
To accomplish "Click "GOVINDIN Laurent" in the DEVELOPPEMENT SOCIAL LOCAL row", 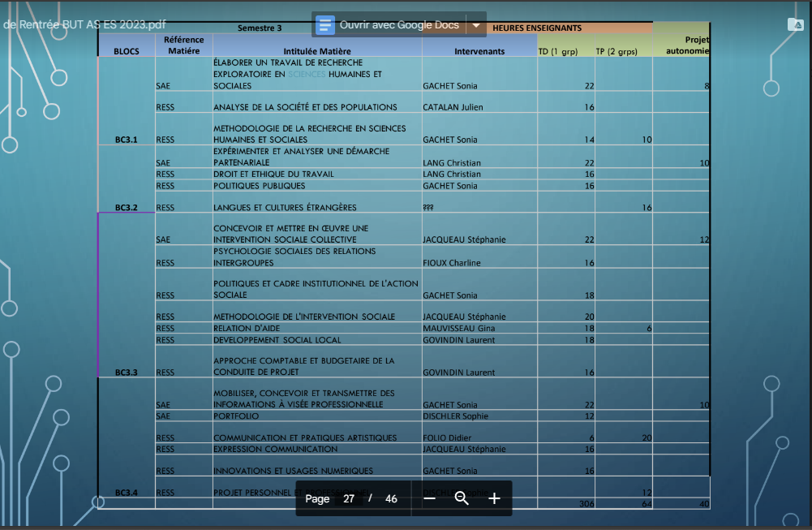I will [x=459, y=340].
